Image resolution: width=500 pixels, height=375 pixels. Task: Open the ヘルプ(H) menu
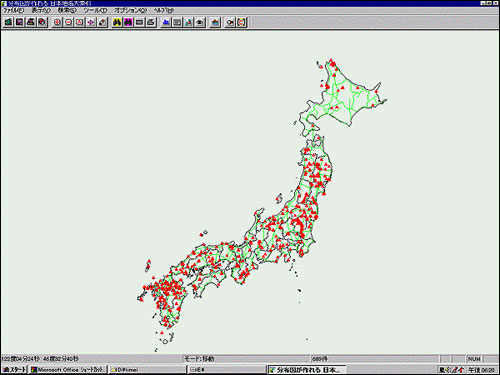tap(163, 10)
